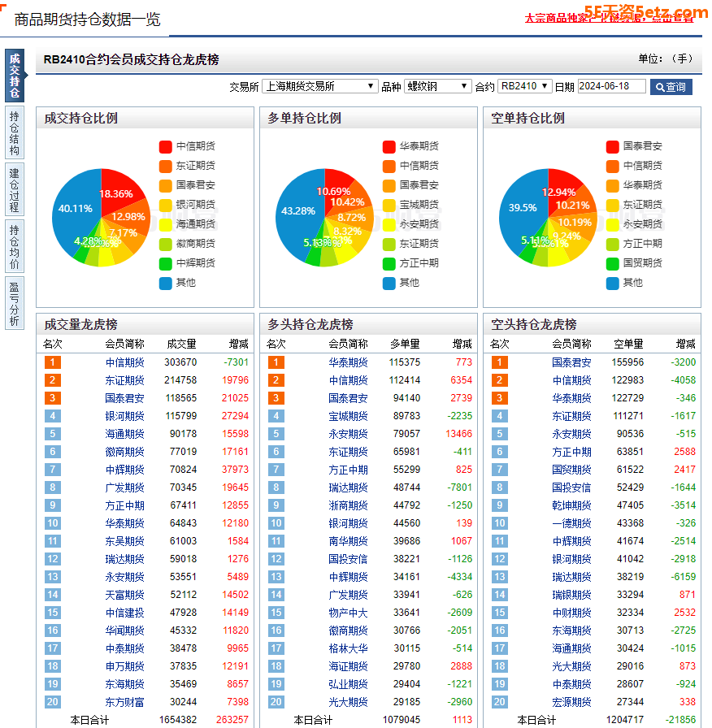Click the 43.28% slice of 多单持仓比例 pie
This screenshot has width=712, height=728.
pyautogui.click(x=297, y=211)
